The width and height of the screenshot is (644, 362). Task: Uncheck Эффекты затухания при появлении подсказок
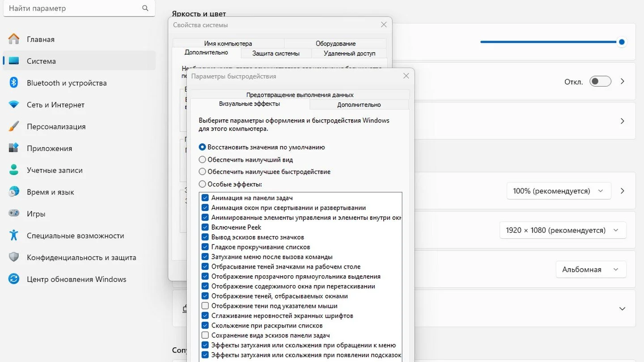point(205,355)
